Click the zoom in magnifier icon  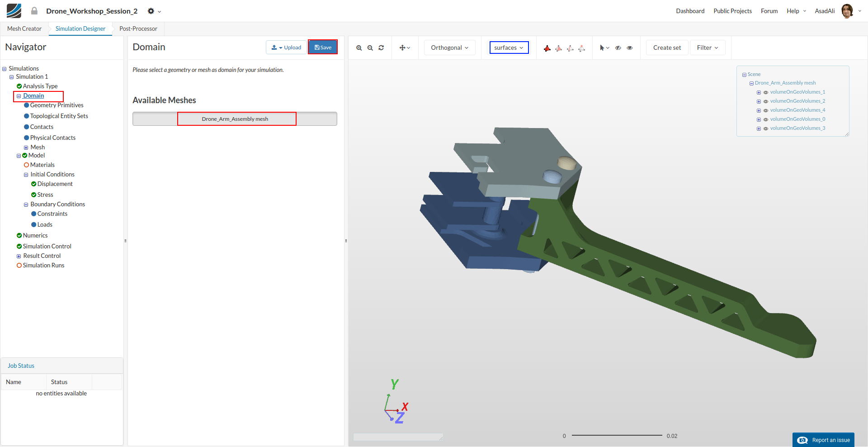359,48
